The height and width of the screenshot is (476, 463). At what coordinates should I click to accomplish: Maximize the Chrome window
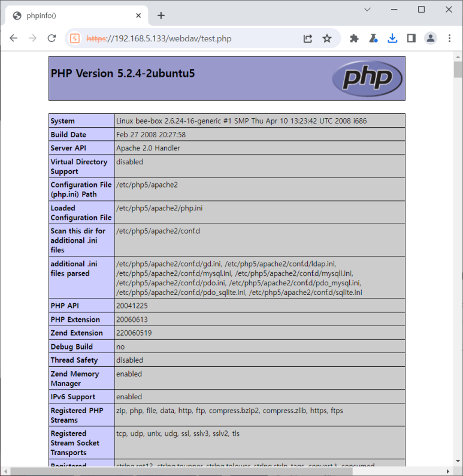421,10
